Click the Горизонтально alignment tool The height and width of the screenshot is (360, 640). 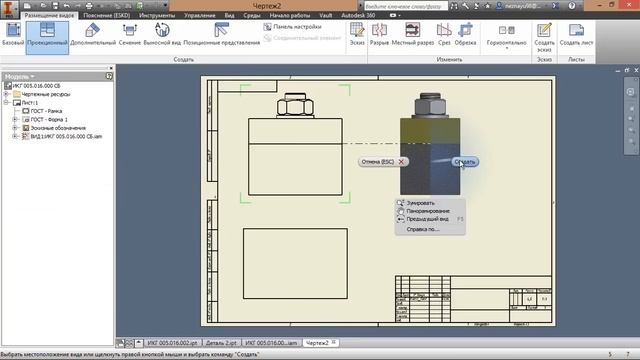click(x=507, y=34)
